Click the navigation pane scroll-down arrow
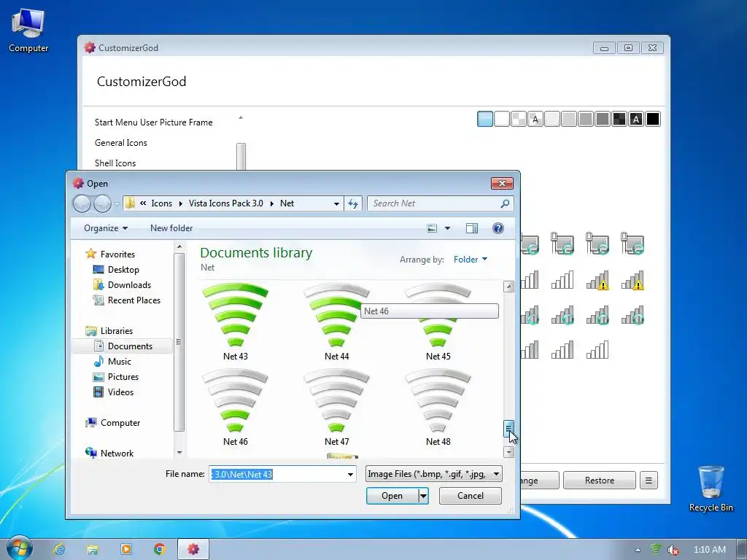Screen dimensions: 747x560 [179, 452]
